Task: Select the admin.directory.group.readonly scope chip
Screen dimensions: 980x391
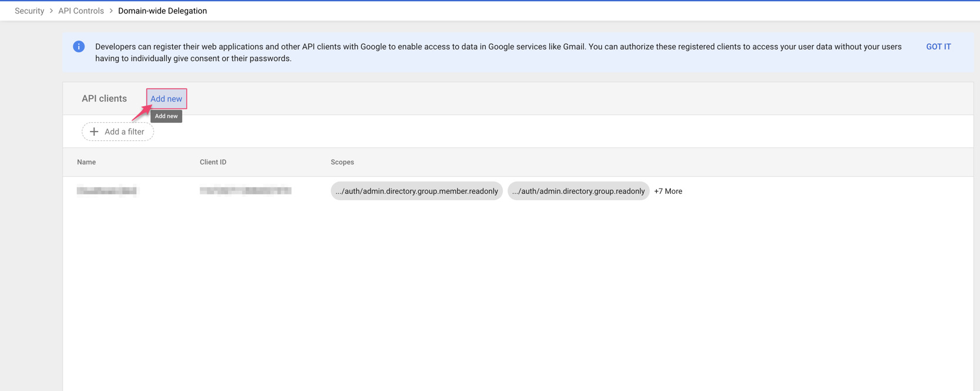Action: tap(578, 191)
